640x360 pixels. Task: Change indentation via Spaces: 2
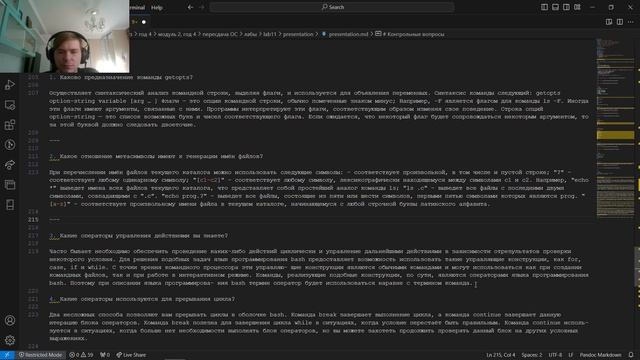[532, 355]
